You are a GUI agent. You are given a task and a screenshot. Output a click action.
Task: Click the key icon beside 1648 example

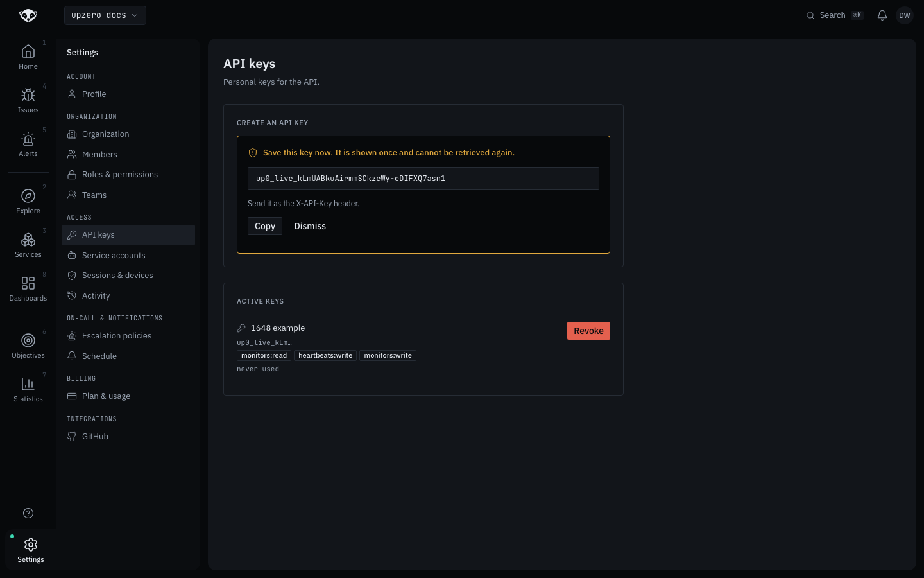pyautogui.click(x=241, y=328)
